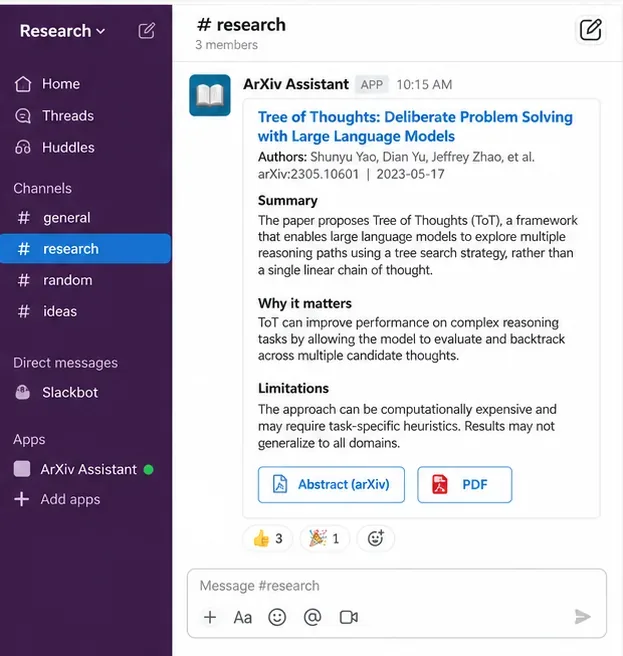
Task: Click the Why it matters heading
Action: pos(305,303)
